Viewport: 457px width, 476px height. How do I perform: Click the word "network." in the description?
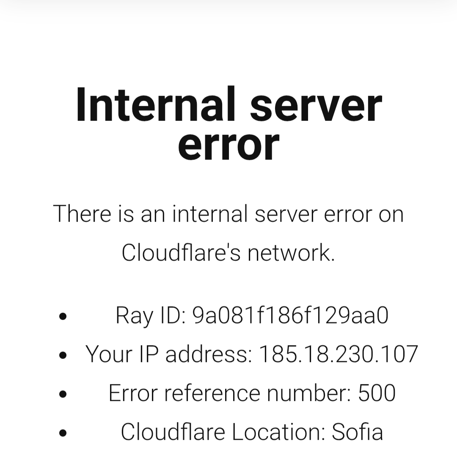pyautogui.click(x=291, y=253)
